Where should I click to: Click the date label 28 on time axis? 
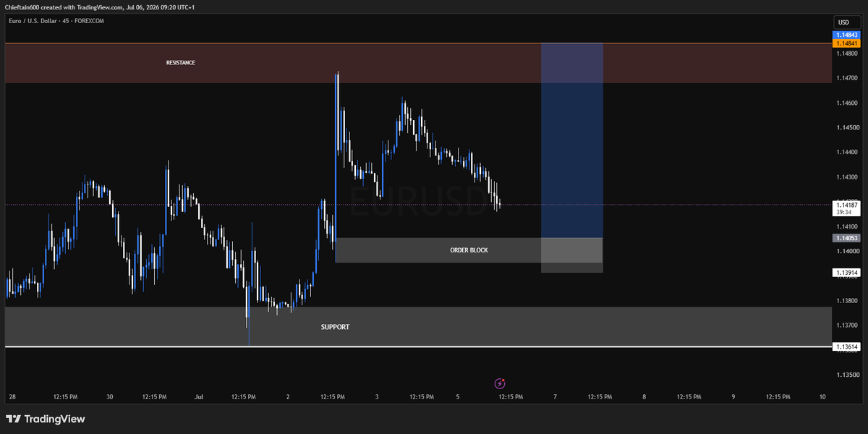pos(12,397)
